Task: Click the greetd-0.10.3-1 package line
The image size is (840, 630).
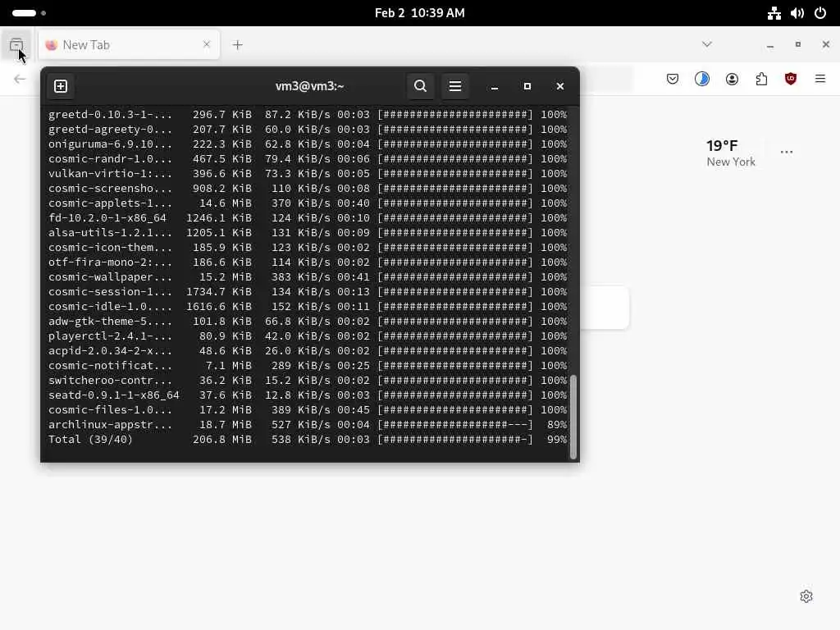Action: coord(308,115)
